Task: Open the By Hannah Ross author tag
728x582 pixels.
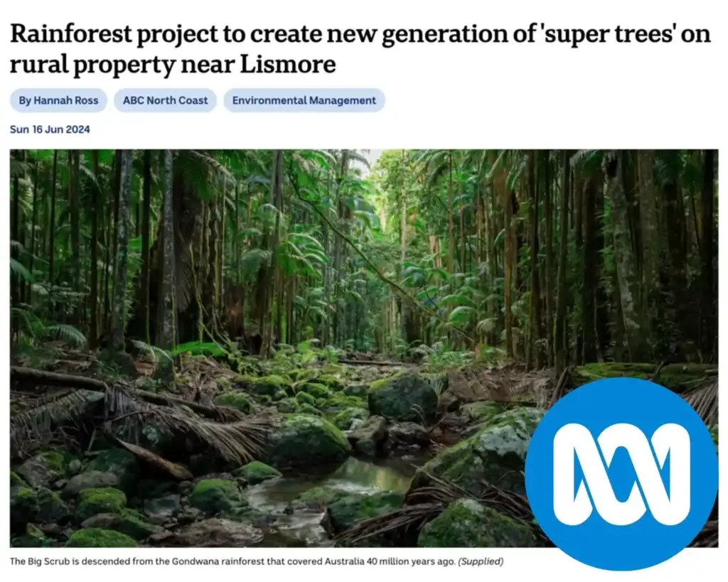Action: pyautogui.click(x=58, y=100)
